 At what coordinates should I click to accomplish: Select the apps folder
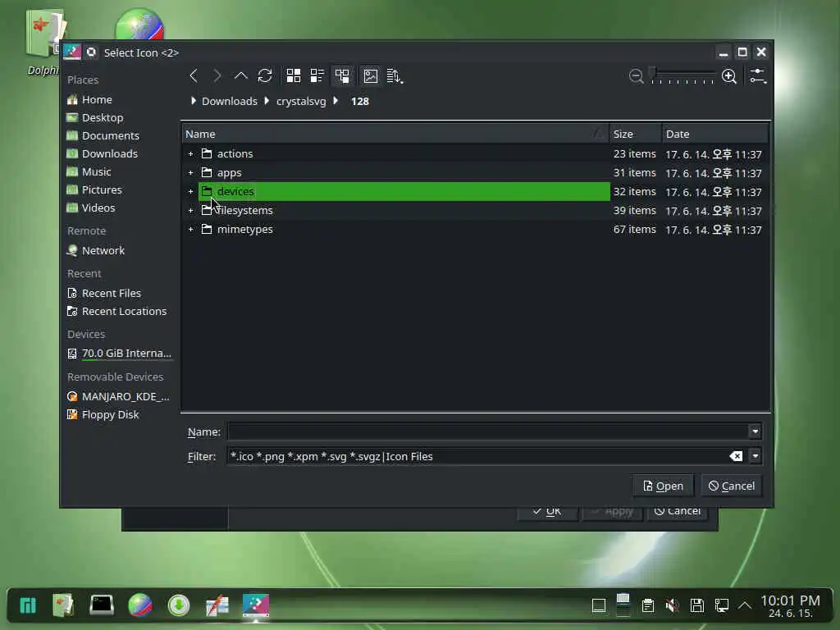click(230, 172)
